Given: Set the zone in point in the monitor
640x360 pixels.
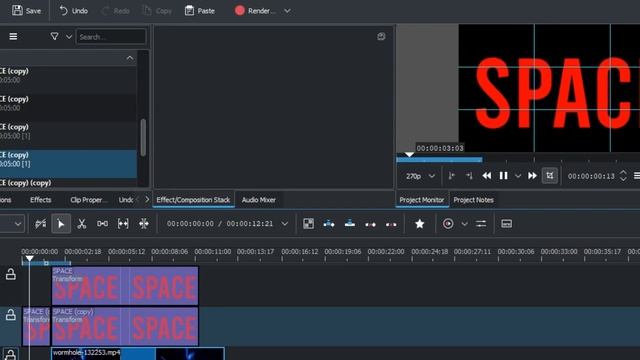Looking at the screenshot, I should coord(451,176).
